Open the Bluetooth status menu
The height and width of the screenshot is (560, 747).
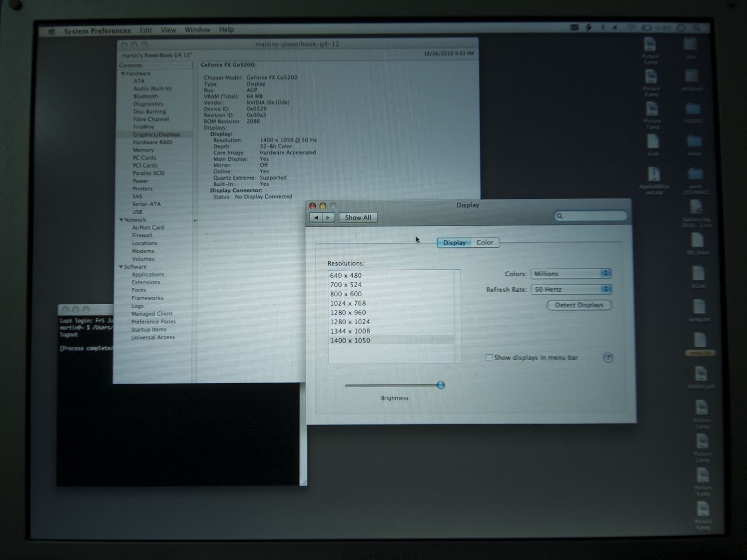point(602,28)
